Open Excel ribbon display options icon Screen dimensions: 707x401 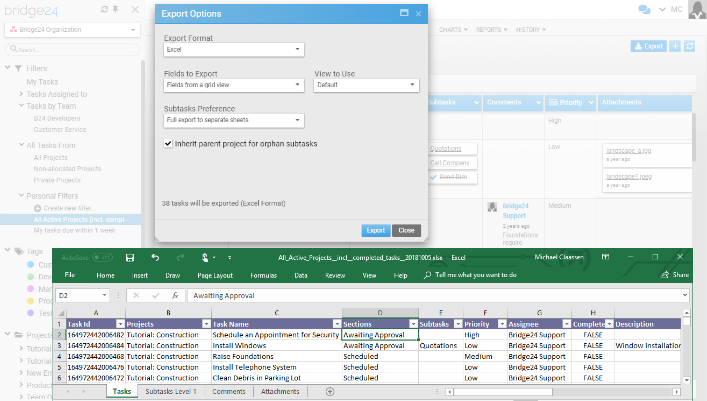point(606,257)
